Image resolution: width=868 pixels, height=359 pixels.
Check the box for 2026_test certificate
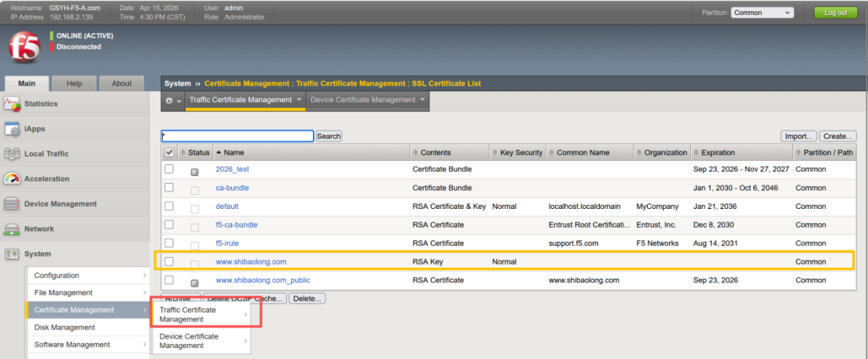pos(169,169)
